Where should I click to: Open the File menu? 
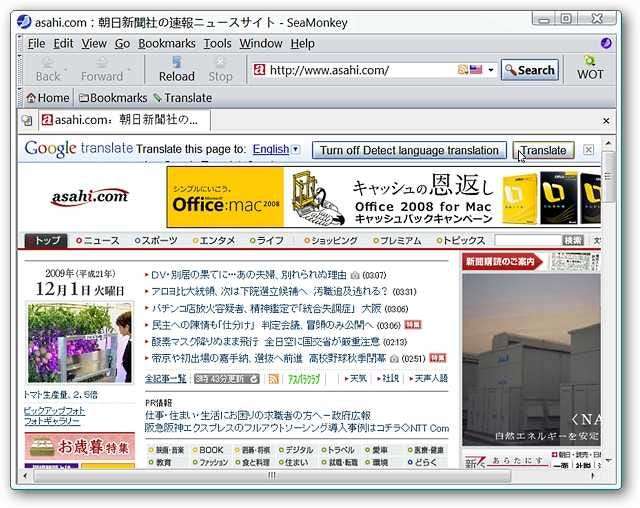36,43
